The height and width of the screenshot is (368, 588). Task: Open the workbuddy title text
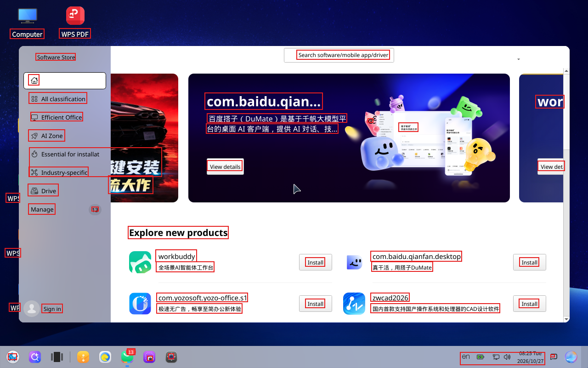[177, 256]
